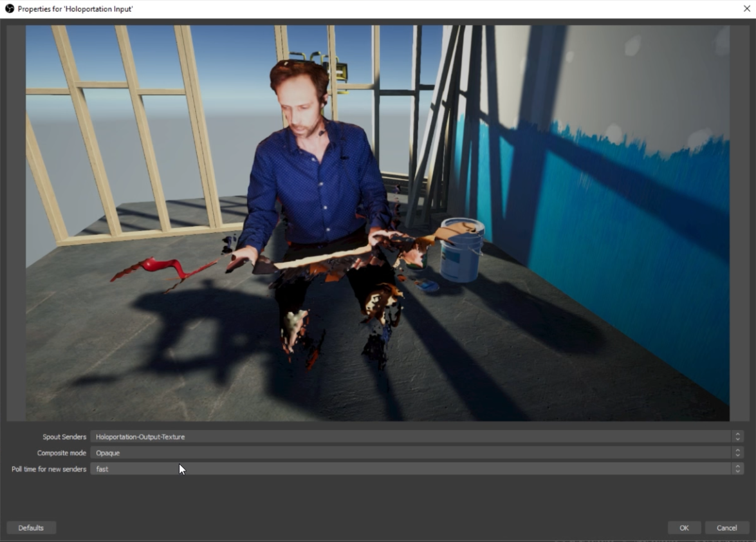Open the Spout Senders dropdown
Image resolution: width=756 pixels, height=542 pixels.
416,436
